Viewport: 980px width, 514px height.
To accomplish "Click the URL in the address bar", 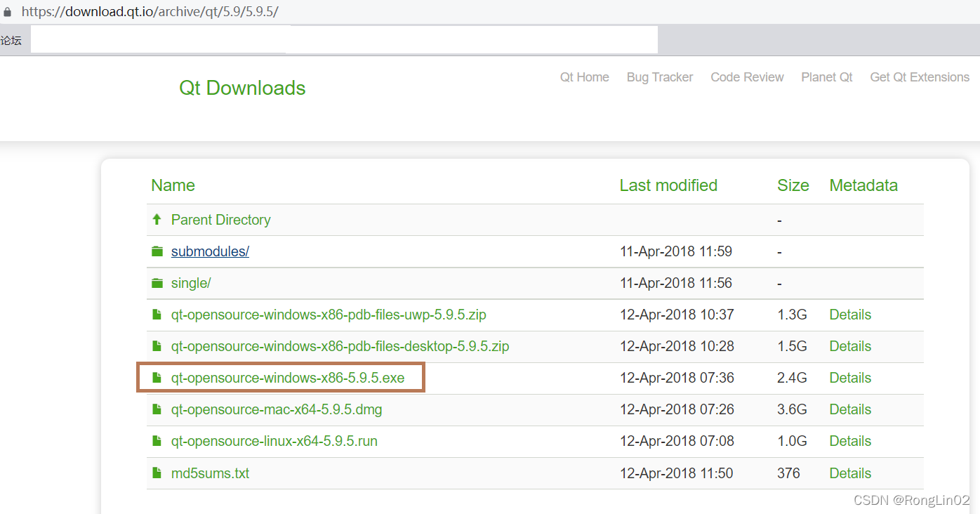I will click(150, 12).
